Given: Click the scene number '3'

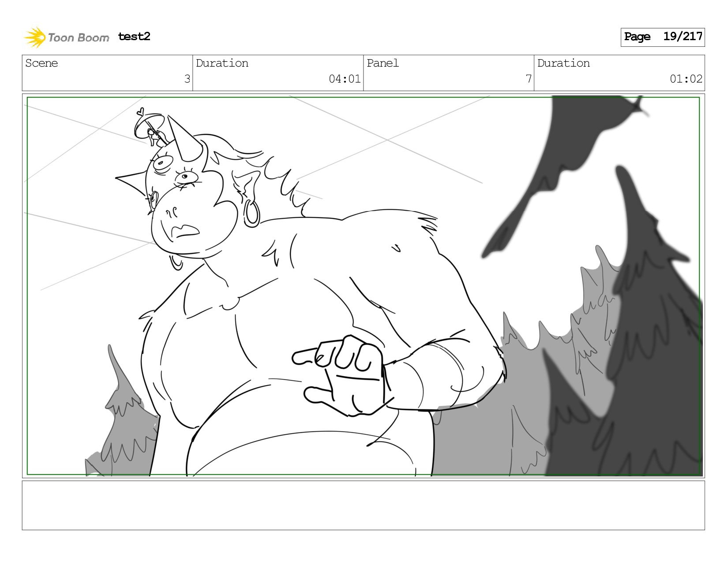Looking at the screenshot, I should coord(187,79).
